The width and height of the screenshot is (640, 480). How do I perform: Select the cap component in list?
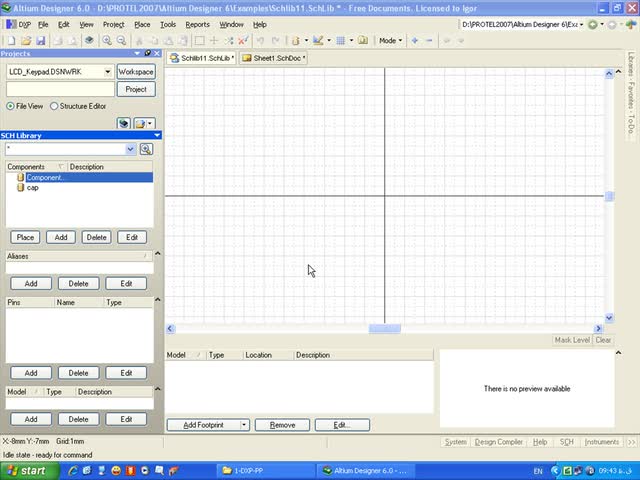tap(33, 187)
